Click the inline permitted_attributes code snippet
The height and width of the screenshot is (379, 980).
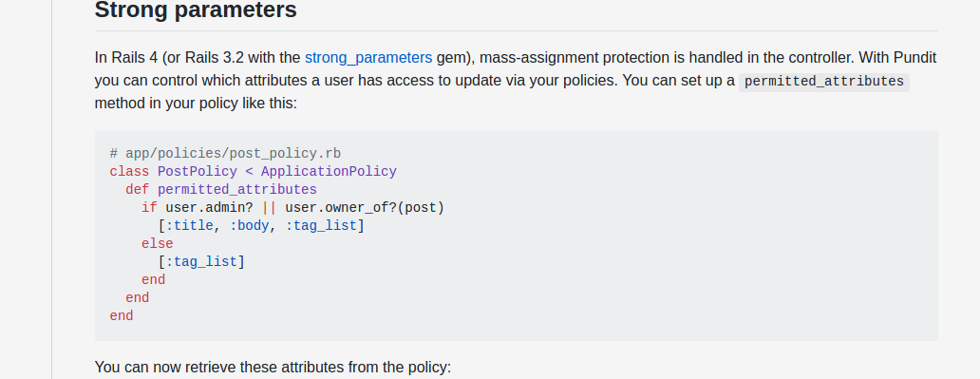tap(823, 82)
